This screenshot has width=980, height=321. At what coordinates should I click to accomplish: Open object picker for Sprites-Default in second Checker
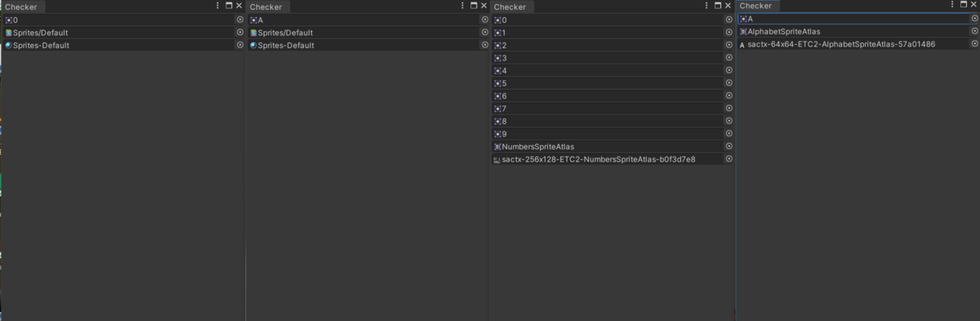484,45
